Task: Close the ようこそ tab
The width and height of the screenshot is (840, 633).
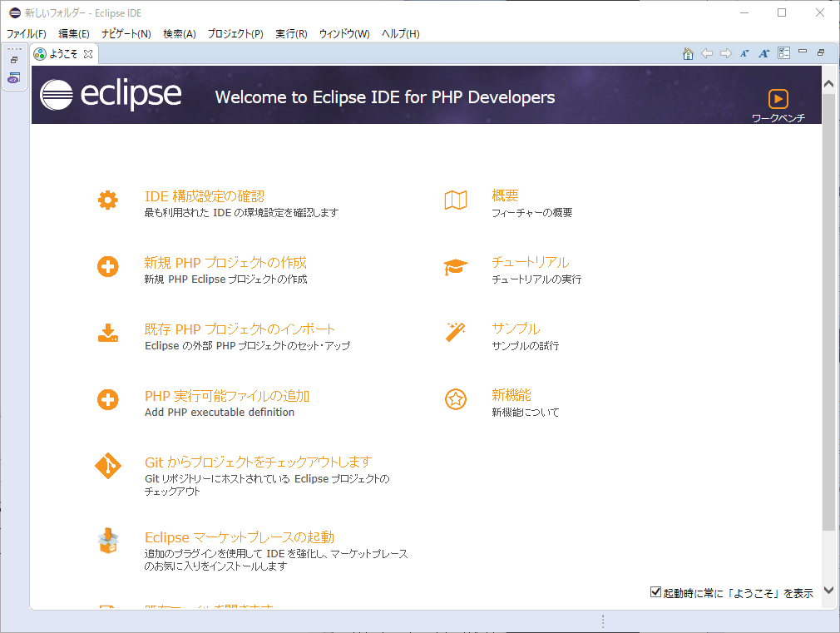Action: tap(88, 54)
